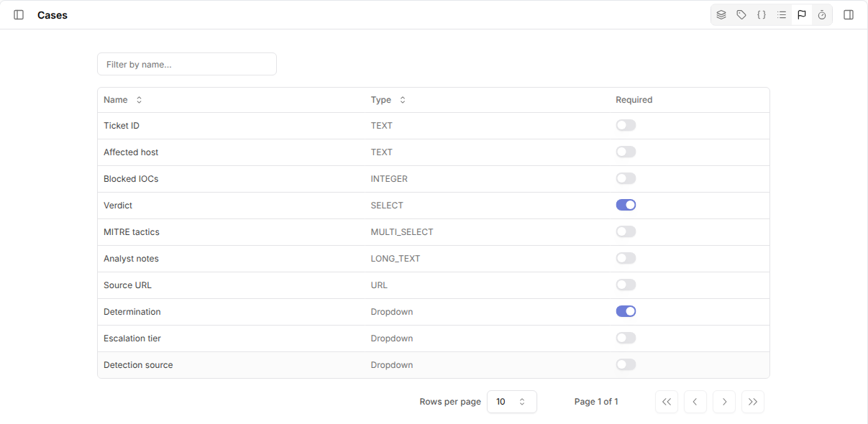Open the tag icon view
Viewport: 868px width, 424px height.
click(x=741, y=15)
